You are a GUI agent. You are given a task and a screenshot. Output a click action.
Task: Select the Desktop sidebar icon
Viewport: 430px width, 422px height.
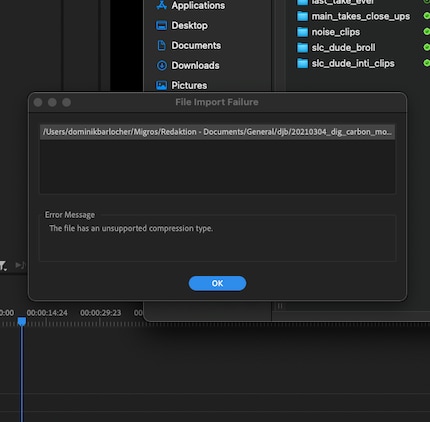[162, 25]
